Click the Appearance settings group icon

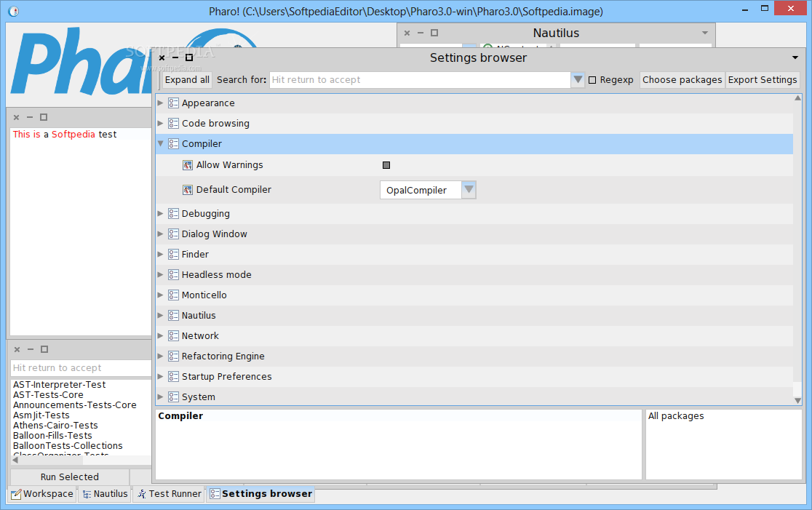pyautogui.click(x=173, y=103)
